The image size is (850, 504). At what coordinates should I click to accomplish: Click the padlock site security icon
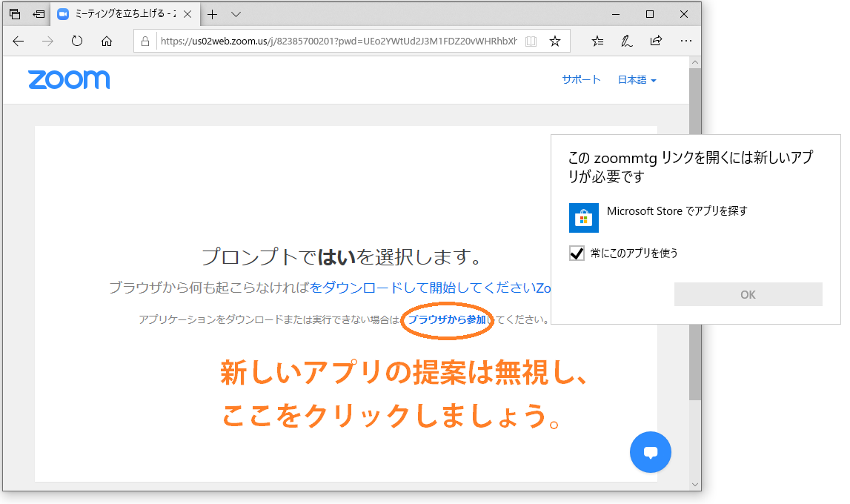click(145, 42)
